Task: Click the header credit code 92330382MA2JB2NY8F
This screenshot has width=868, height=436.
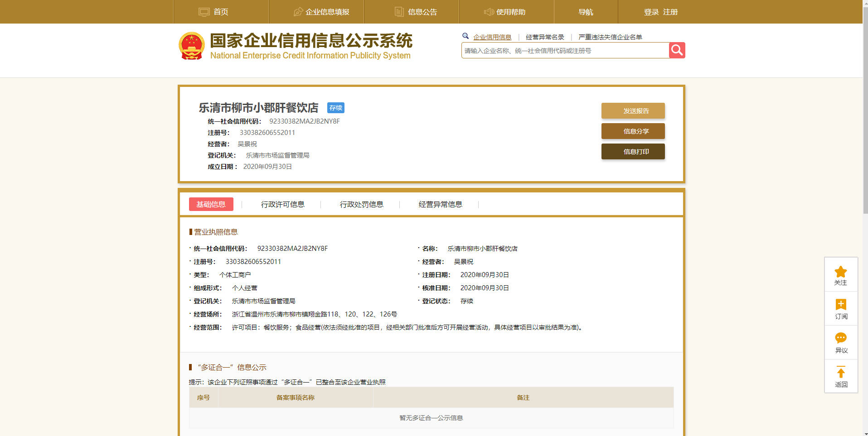Action: (x=305, y=121)
